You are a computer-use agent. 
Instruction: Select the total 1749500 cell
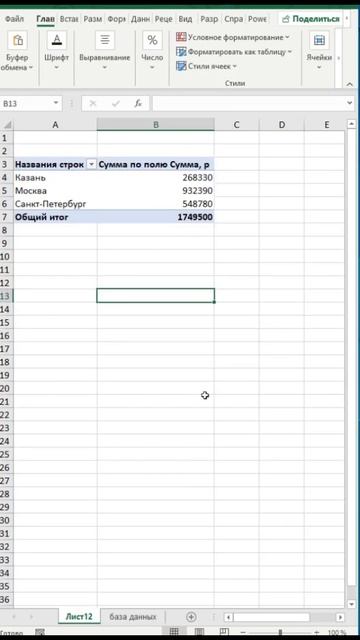[x=156, y=217]
